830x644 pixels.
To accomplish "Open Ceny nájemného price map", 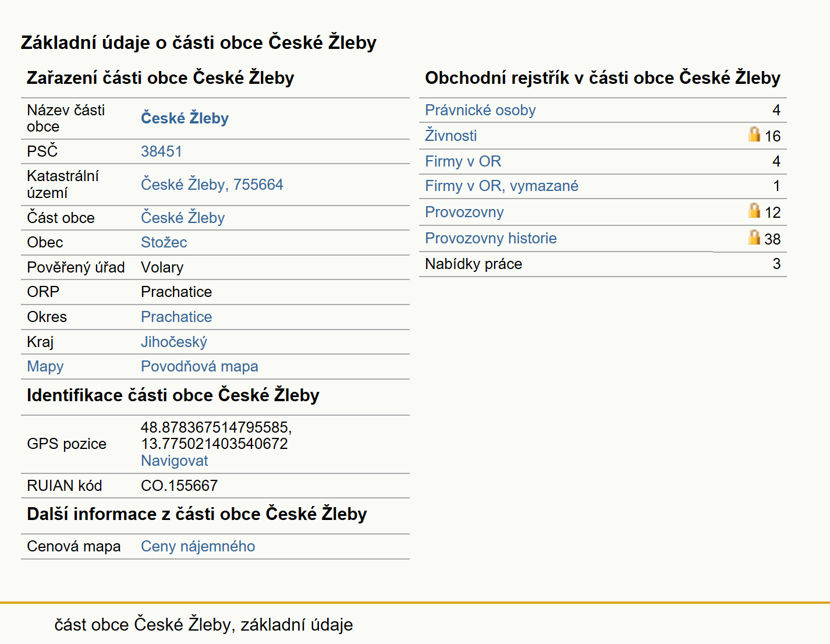I will tap(198, 546).
